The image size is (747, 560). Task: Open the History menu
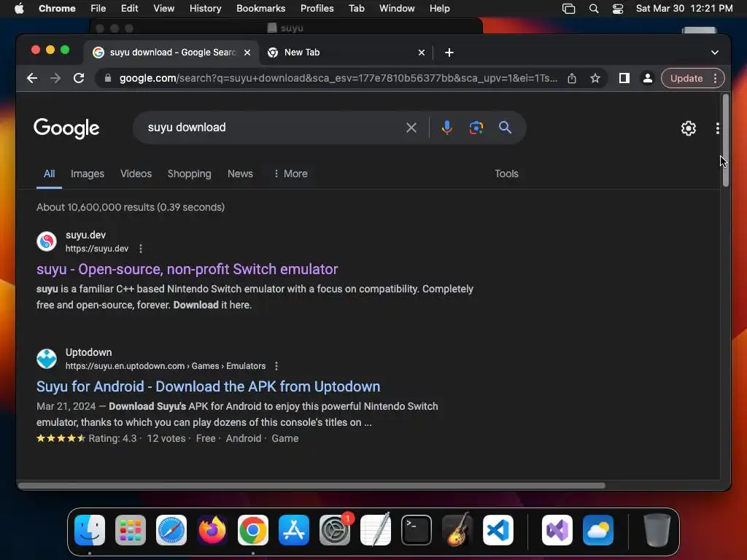[205, 9]
